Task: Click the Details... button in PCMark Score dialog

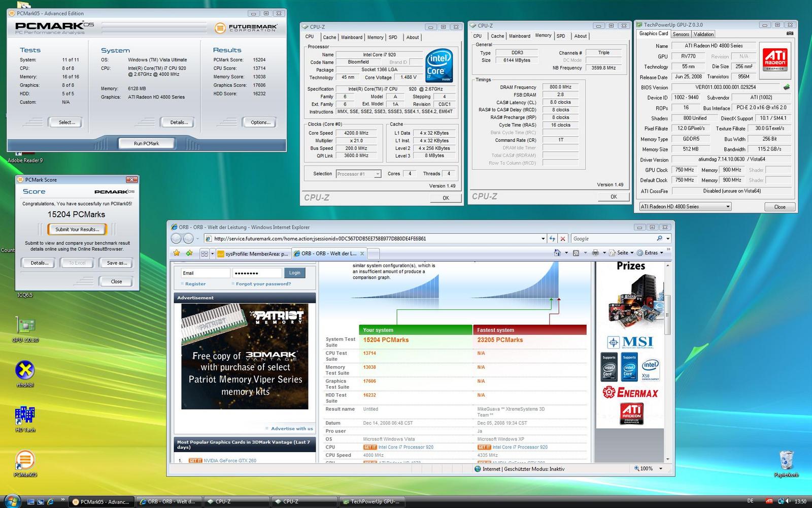Action: (40, 263)
